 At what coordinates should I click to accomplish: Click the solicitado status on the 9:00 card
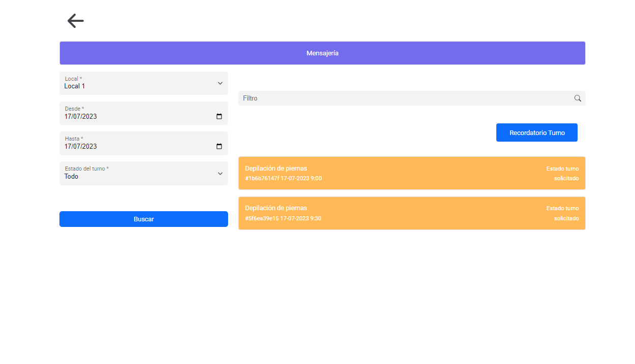[x=566, y=178]
